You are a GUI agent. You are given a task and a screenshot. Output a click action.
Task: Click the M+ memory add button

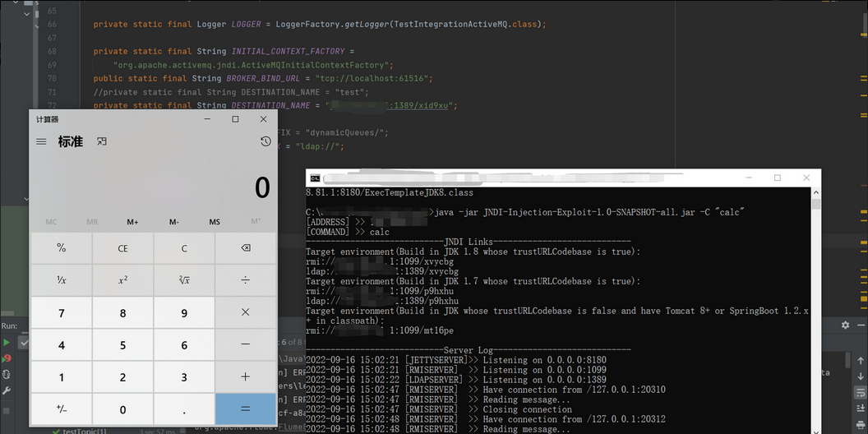pyautogui.click(x=133, y=222)
